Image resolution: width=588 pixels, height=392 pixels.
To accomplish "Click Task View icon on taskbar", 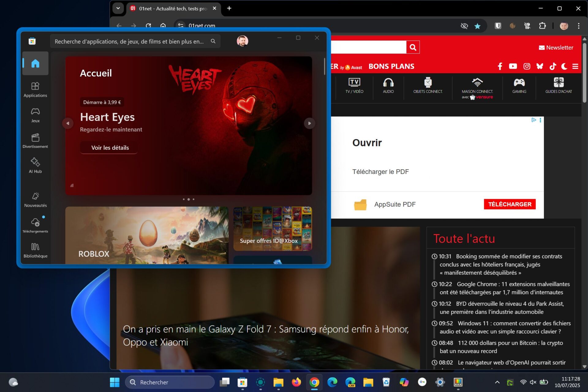I will tap(224, 382).
